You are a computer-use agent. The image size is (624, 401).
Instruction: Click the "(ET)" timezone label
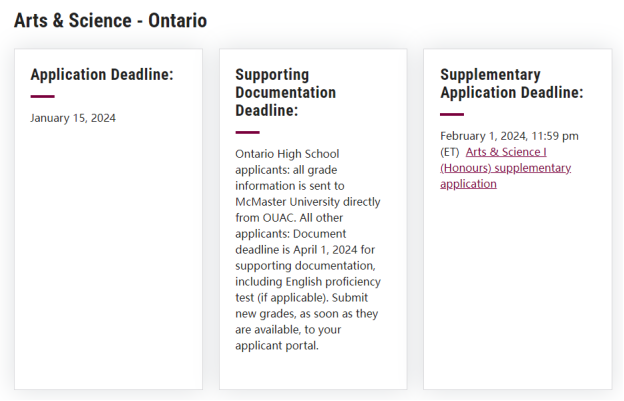[449, 152]
